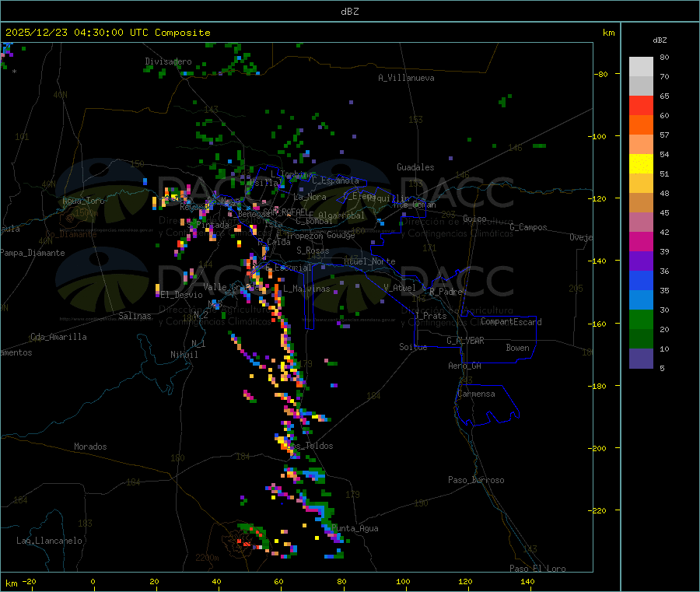700x592 pixels.
Task: Choose the light blue 30–35 dBZ legend swatch
Action: 641,300
